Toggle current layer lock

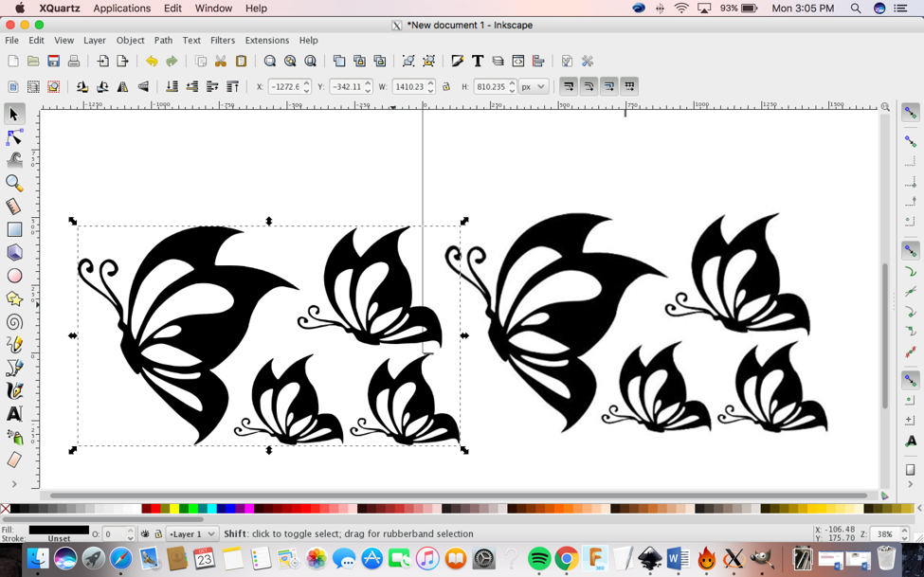[158, 534]
